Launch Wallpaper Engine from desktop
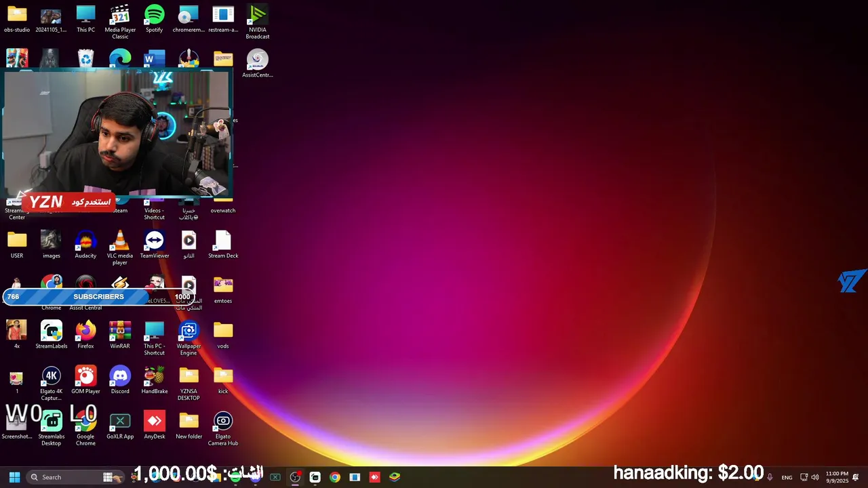Screen dimensions: 868x488 click(189, 338)
